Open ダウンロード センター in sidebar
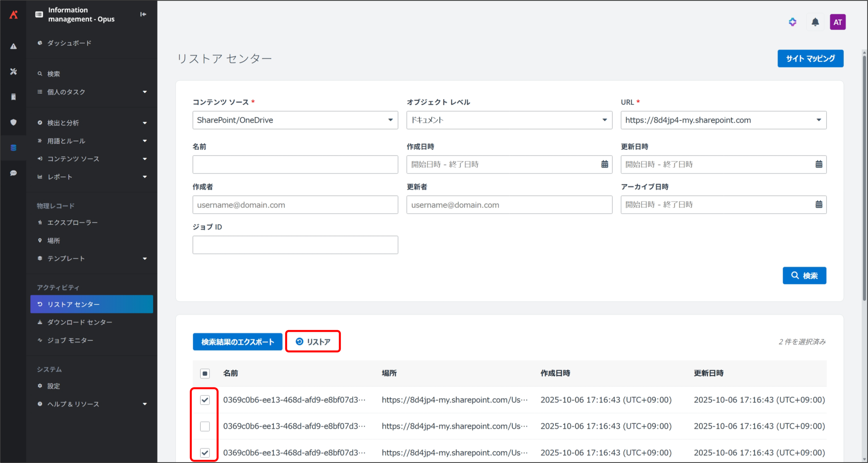 80,322
